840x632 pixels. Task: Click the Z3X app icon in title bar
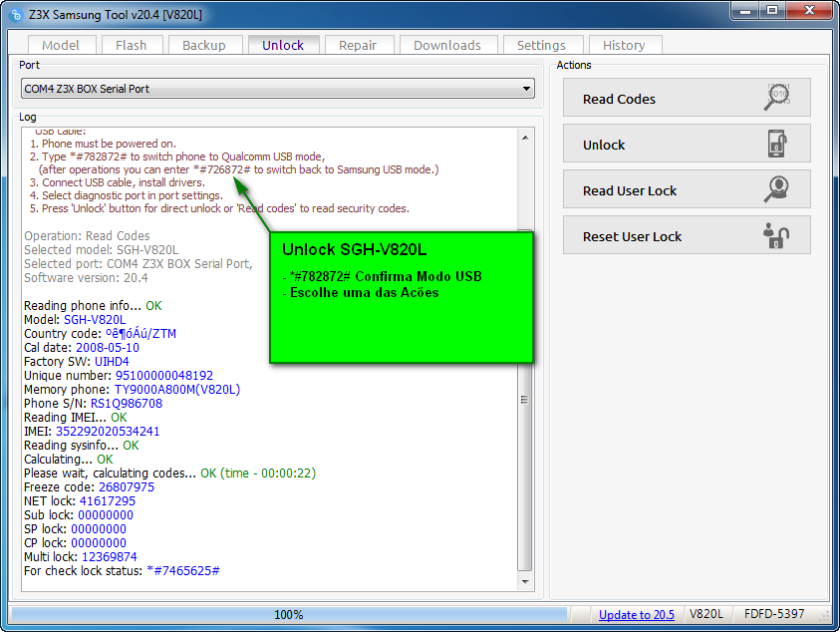16,15
